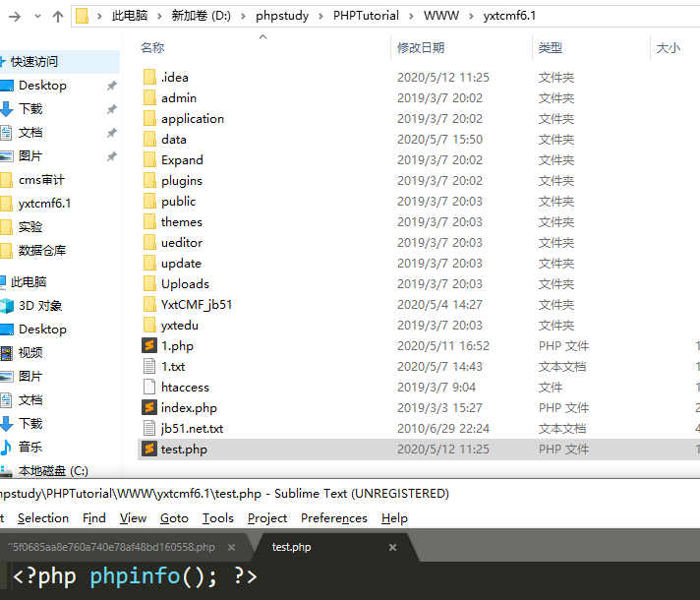Sort by 大小 column header

click(x=669, y=48)
